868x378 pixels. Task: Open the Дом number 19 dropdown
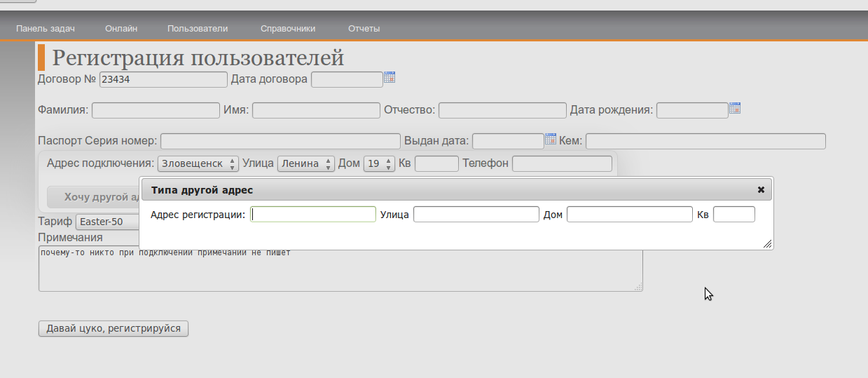coord(378,163)
